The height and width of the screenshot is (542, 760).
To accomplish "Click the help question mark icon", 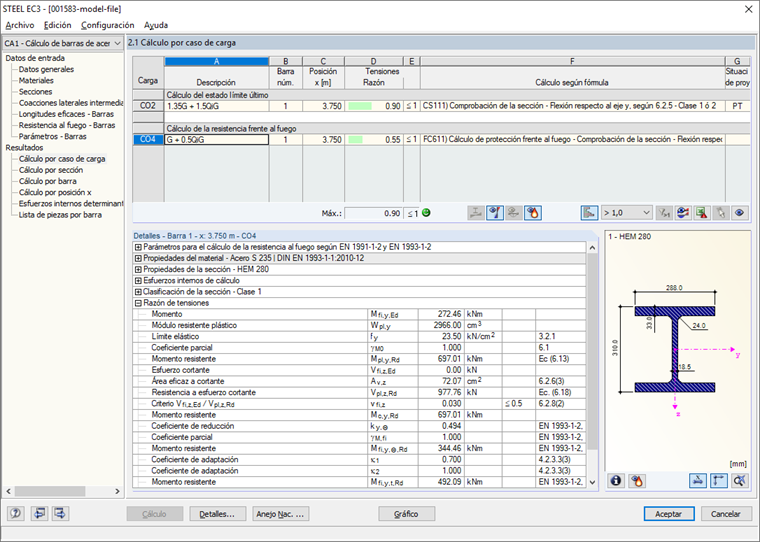I will click(15, 514).
